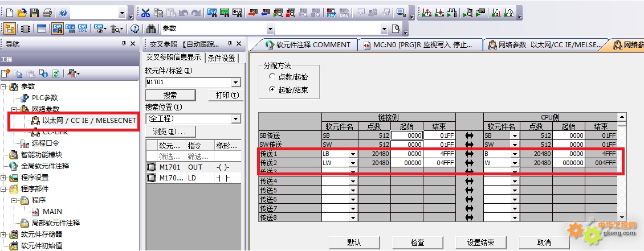Image resolution: width=644 pixels, height=251 pixels.
Task: Open a project with the folder icon
Action: (x=22, y=13)
